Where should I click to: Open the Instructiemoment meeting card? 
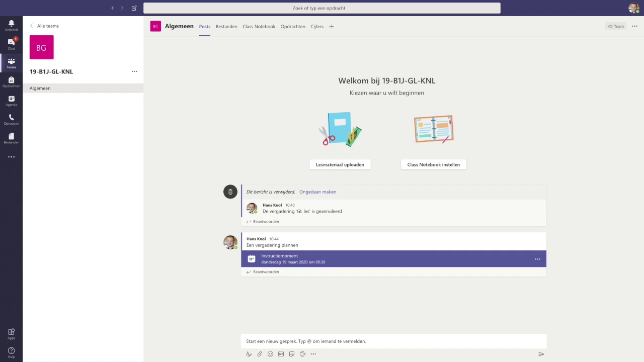393,258
